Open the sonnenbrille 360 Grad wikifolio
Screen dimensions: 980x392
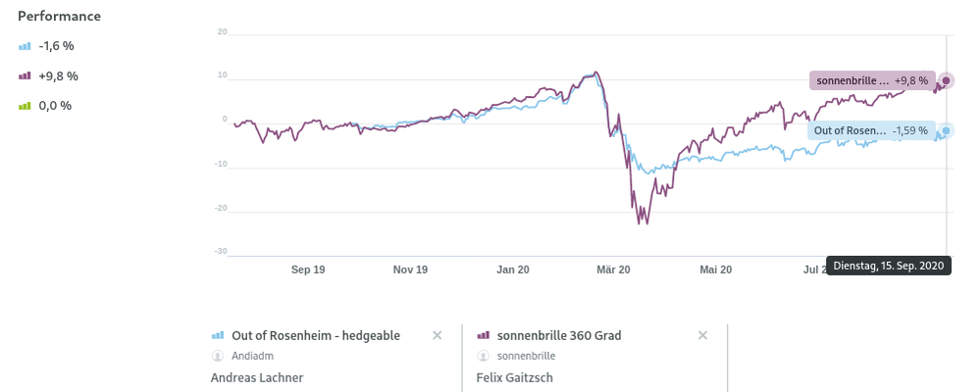coord(559,335)
